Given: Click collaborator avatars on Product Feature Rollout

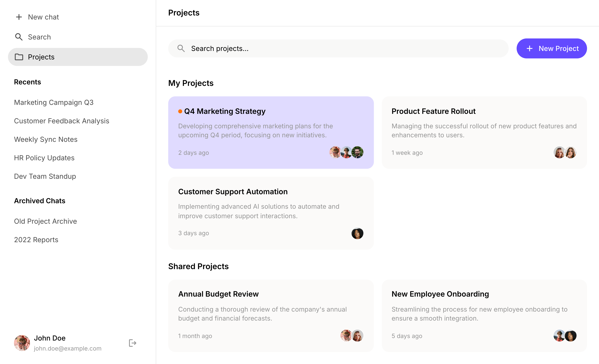Looking at the screenshot, I should pyautogui.click(x=565, y=152).
